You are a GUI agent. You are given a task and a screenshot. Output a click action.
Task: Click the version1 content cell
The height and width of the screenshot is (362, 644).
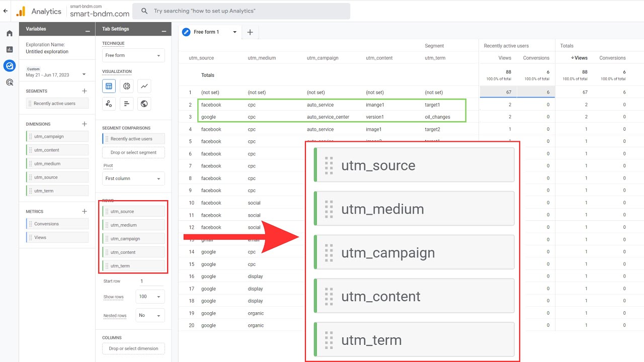coord(375,117)
